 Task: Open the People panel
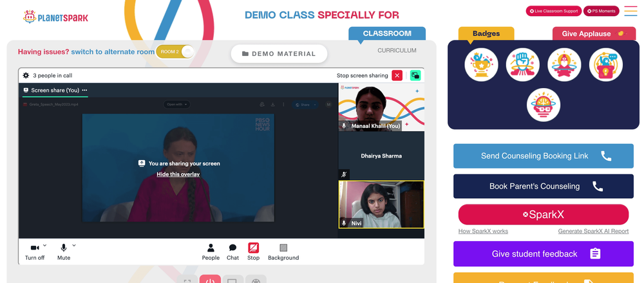211,252
